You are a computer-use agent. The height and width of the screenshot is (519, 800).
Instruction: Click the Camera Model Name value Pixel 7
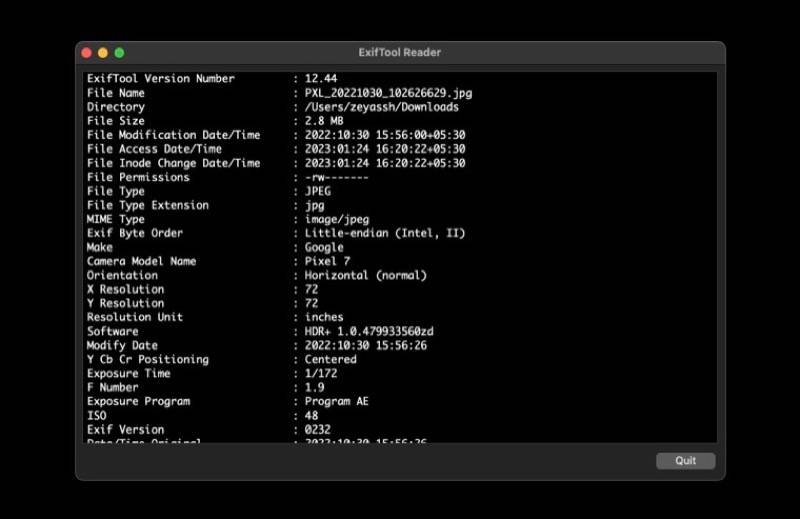tap(328, 261)
